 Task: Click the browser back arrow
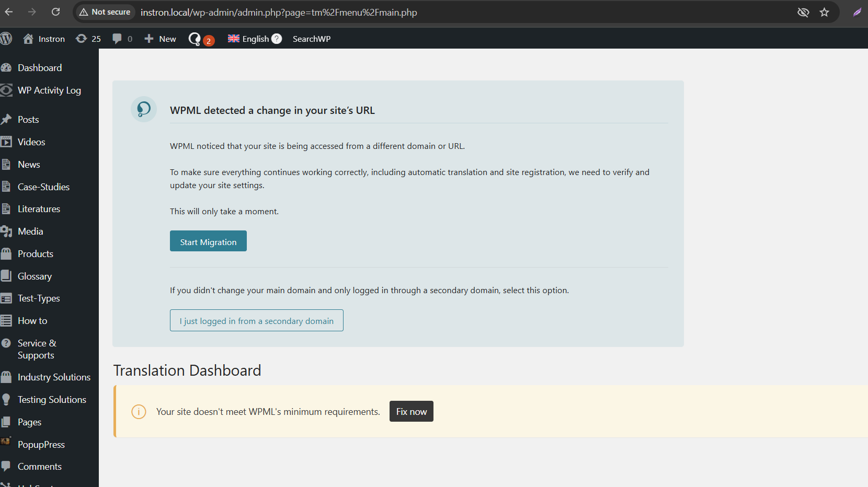coord(9,12)
